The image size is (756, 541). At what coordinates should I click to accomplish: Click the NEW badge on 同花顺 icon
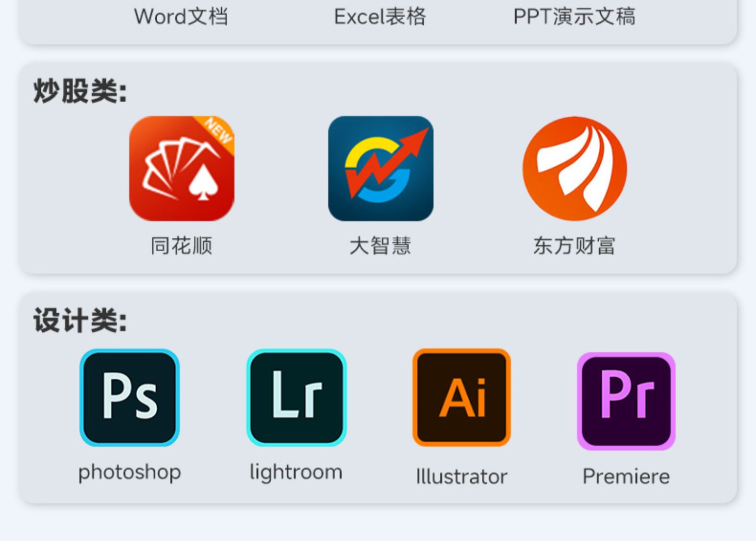pos(219,130)
